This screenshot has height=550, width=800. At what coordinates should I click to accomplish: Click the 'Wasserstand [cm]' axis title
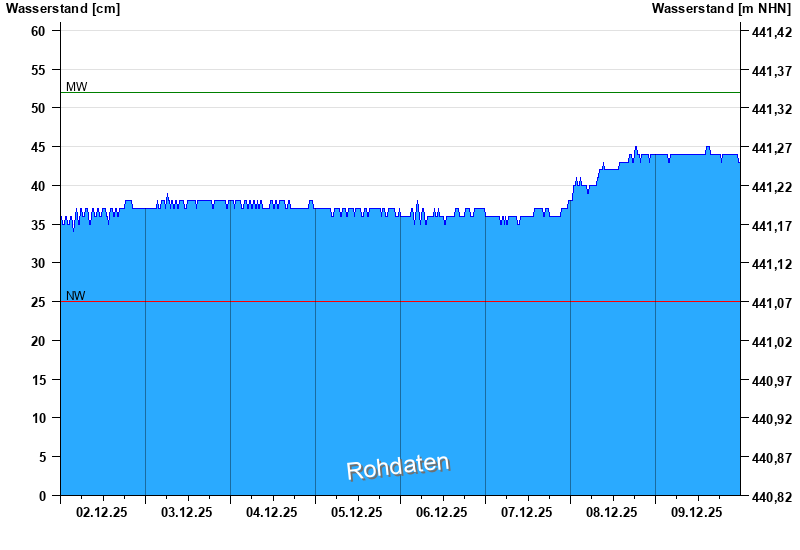[63, 9]
